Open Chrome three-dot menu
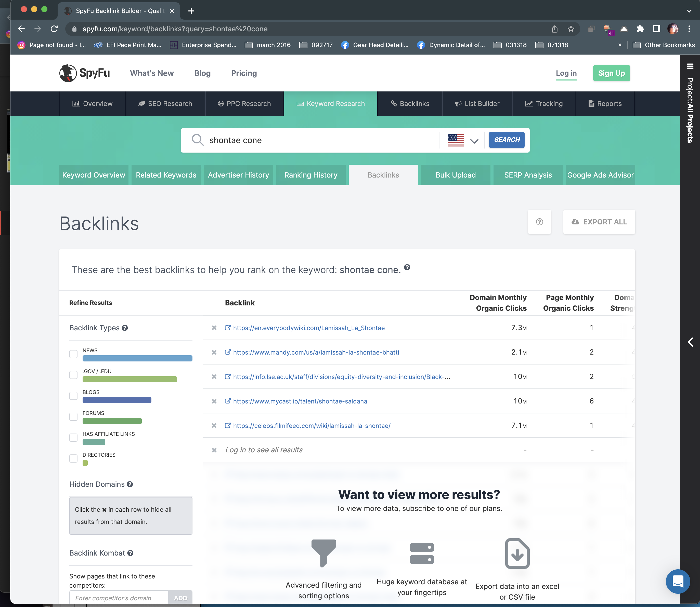The height and width of the screenshot is (607, 700). click(x=689, y=29)
